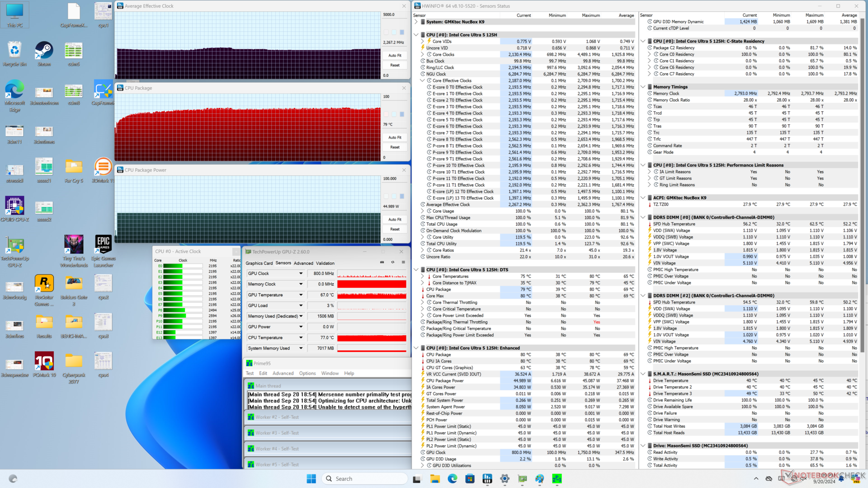Click the Windows Start button
868x488 pixels.
click(311, 479)
